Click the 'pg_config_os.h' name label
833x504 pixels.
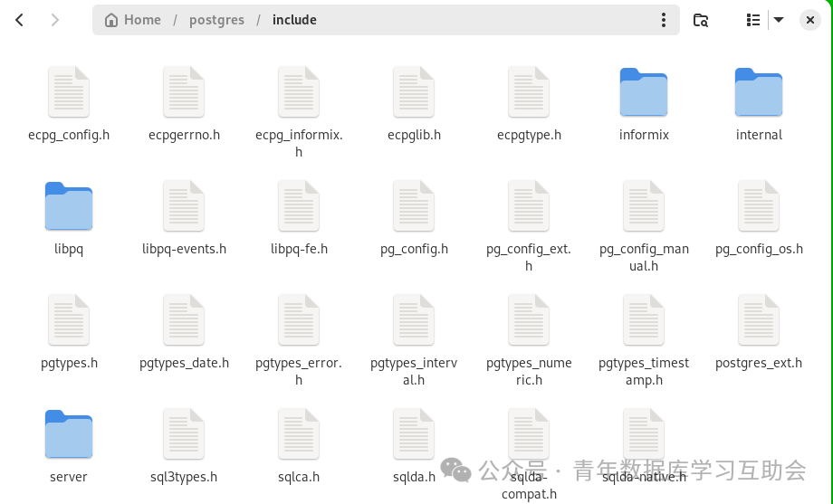tap(759, 249)
